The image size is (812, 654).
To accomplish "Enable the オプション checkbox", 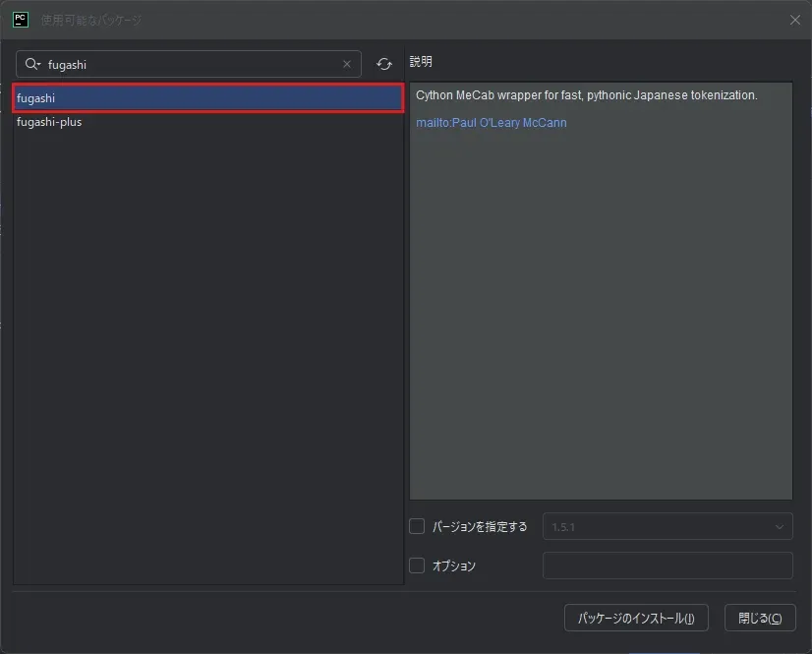I will coord(417,565).
